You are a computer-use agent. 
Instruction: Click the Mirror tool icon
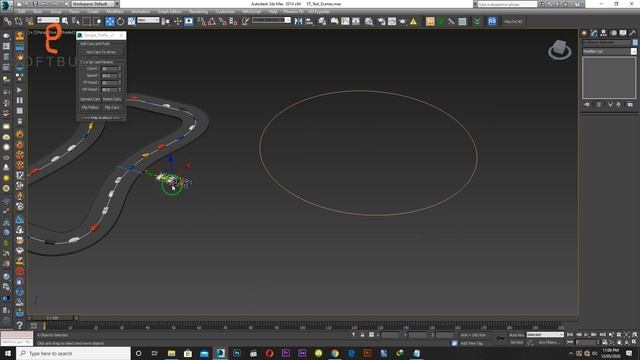tap(298, 21)
